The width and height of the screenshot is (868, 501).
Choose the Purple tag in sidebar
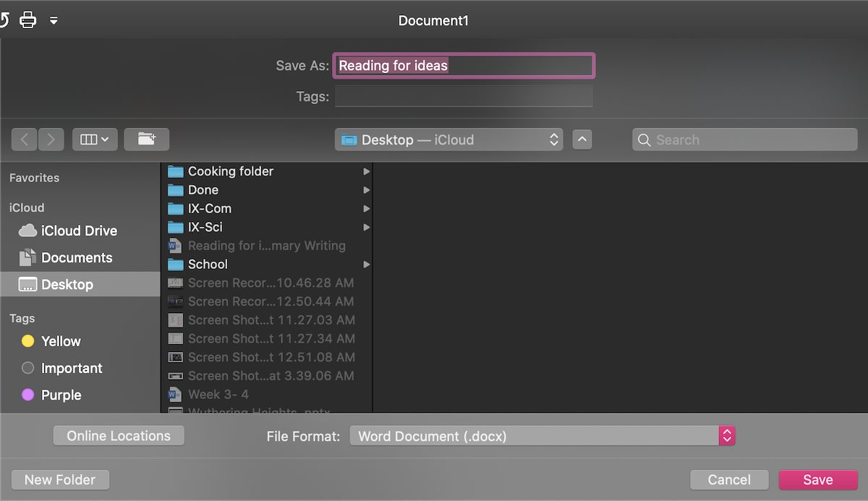[x=61, y=395]
